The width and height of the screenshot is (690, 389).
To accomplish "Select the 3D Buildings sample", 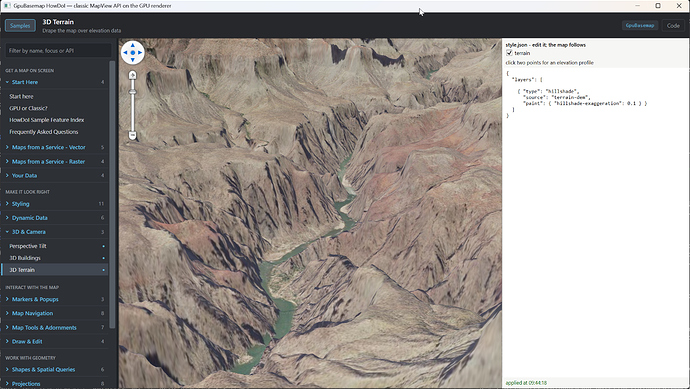I will click(55, 258).
